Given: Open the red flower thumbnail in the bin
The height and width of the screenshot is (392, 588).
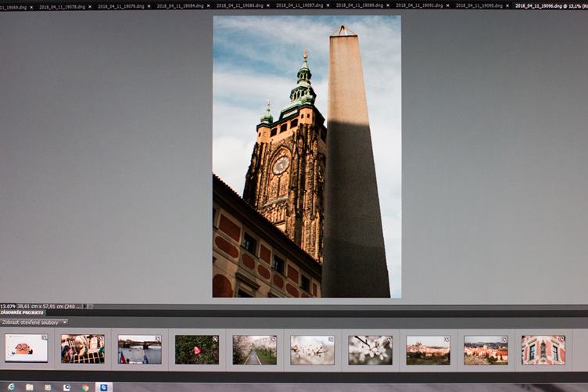Looking at the screenshot, I should click(x=196, y=350).
